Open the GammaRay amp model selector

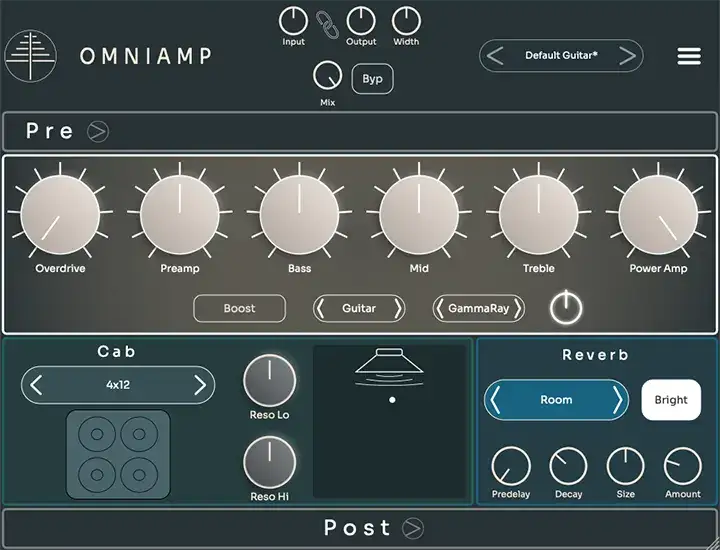pos(478,308)
